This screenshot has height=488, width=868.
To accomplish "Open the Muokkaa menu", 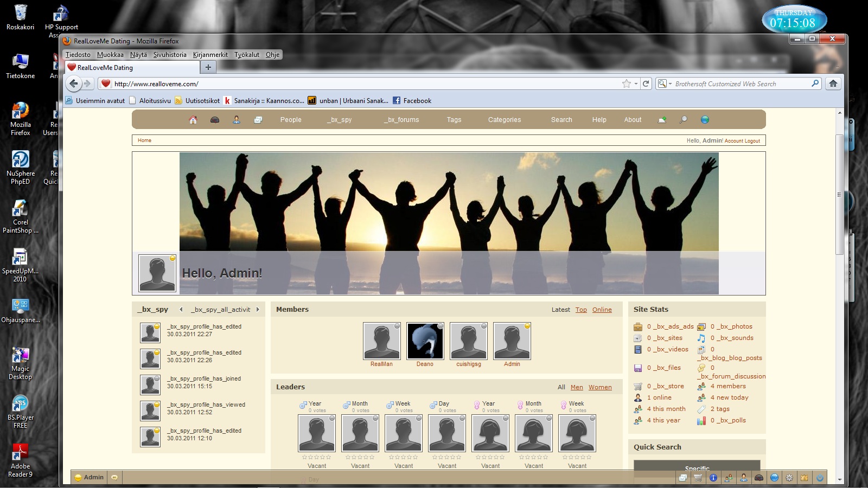I will (110, 55).
